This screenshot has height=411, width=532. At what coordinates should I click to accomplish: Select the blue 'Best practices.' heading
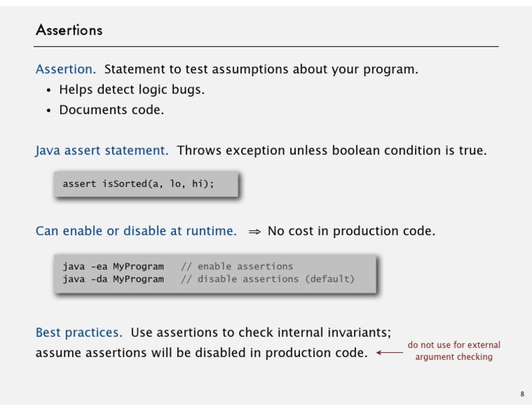[79, 332]
